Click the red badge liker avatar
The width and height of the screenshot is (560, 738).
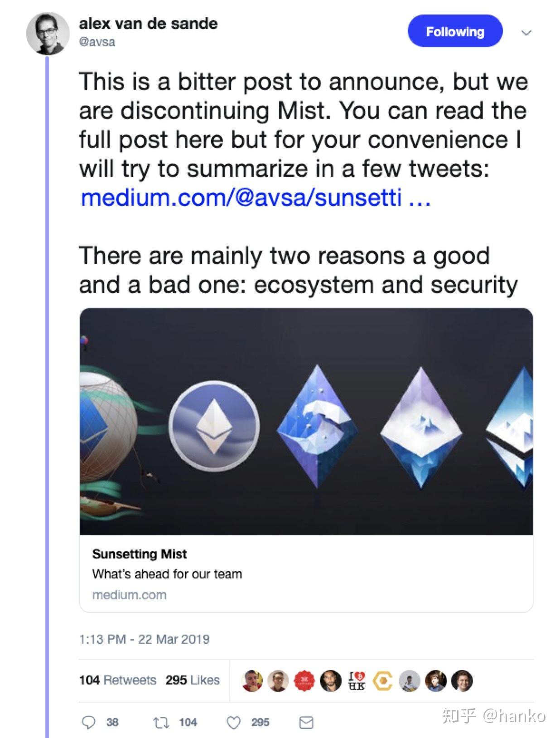(x=304, y=680)
